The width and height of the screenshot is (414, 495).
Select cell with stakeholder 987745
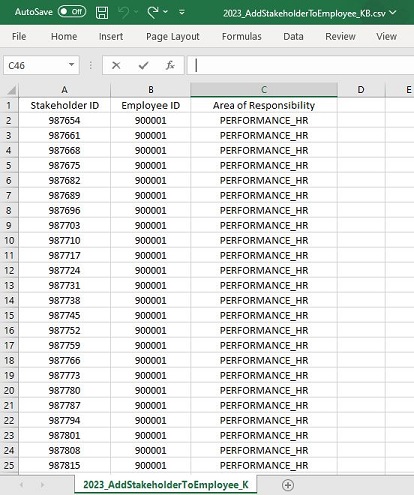coord(64,315)
